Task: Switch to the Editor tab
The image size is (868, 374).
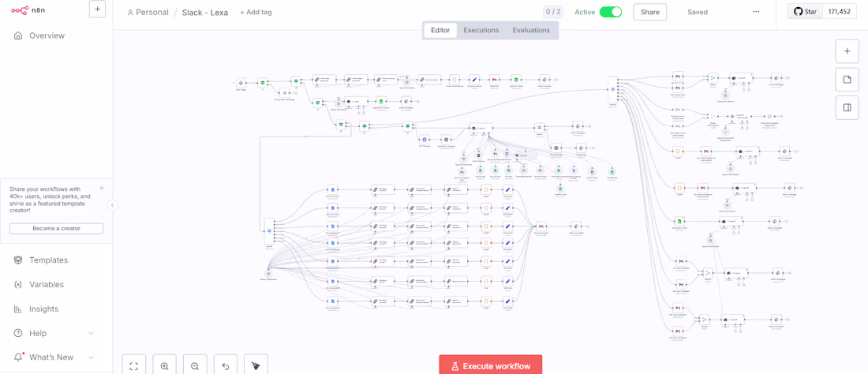Action: coord(440,31)
